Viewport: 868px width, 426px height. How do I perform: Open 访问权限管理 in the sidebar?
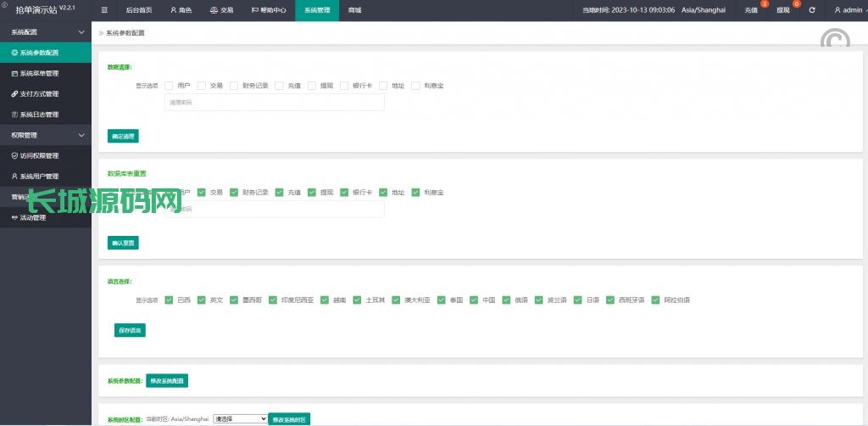pos(39,155)
